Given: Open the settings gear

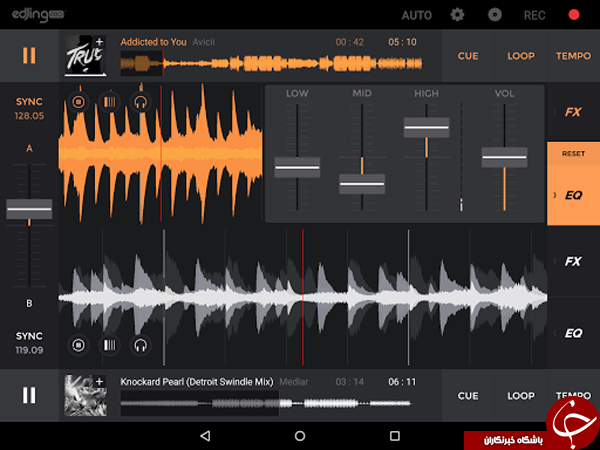Looking at the screenshot, I should click(457, 15).
